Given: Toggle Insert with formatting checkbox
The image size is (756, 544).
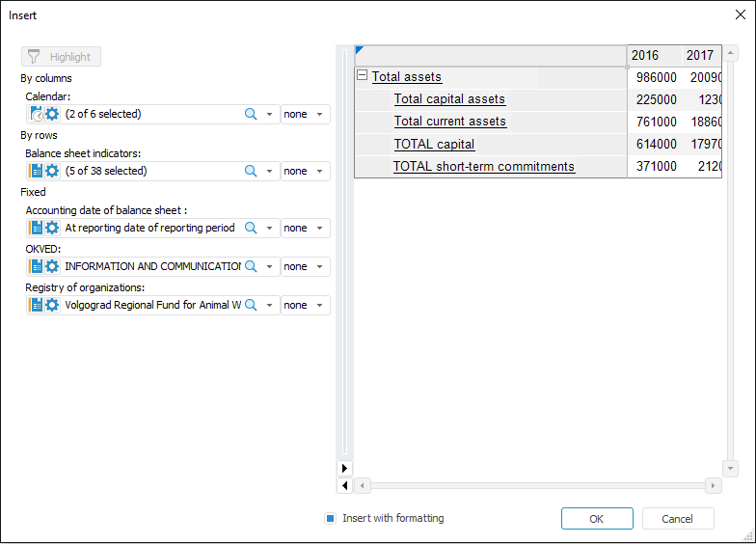Looking at the screenshot, I should coord(330,518).
